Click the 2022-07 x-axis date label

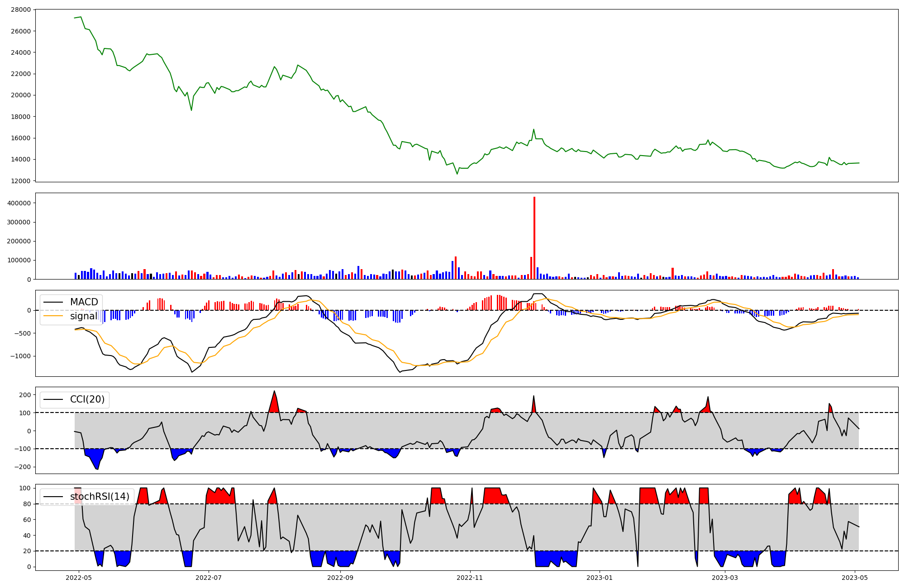[x=209, y=578]
